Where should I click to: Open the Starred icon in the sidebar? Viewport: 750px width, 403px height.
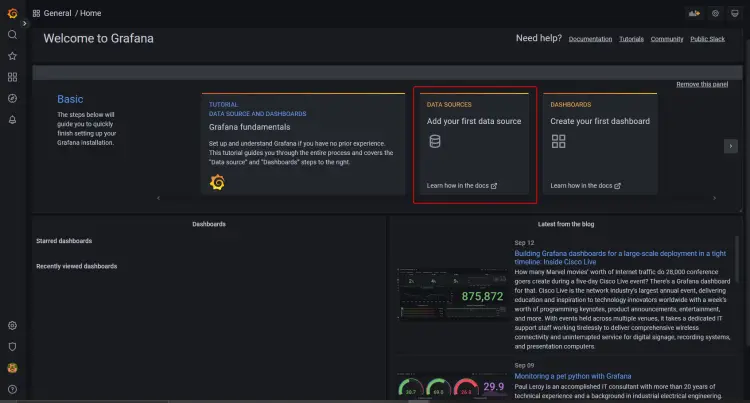[12, 56]
